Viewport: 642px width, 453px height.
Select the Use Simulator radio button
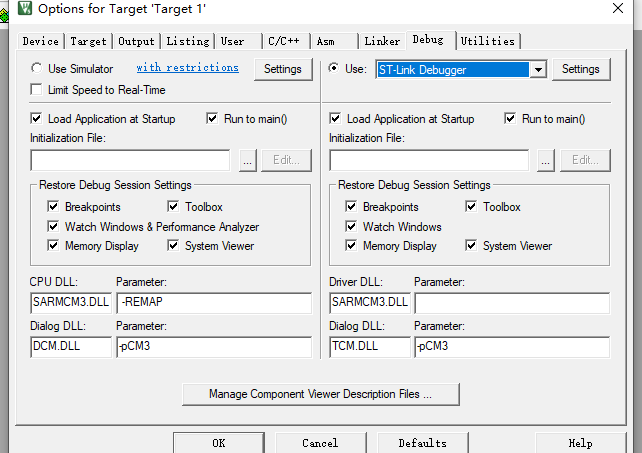[x=36, y=68]
